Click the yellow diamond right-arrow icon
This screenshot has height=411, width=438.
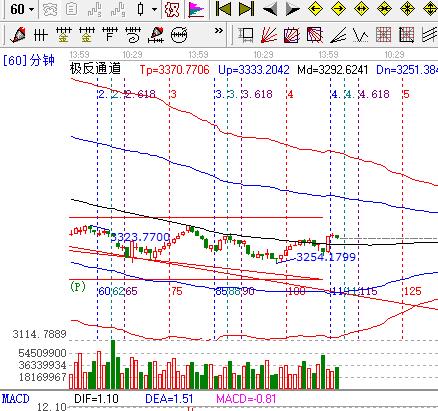pos(338,9)
